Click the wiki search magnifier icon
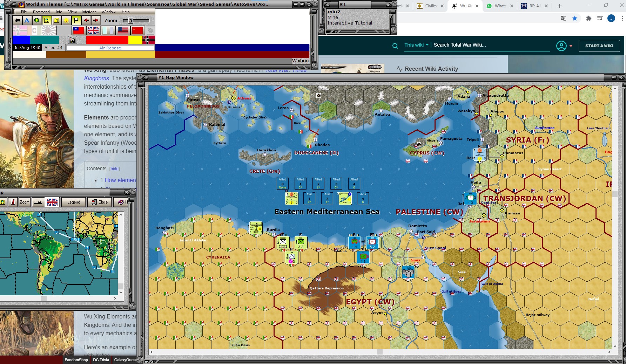The width and height of the screenshot is (626, 364). point(395,46)
